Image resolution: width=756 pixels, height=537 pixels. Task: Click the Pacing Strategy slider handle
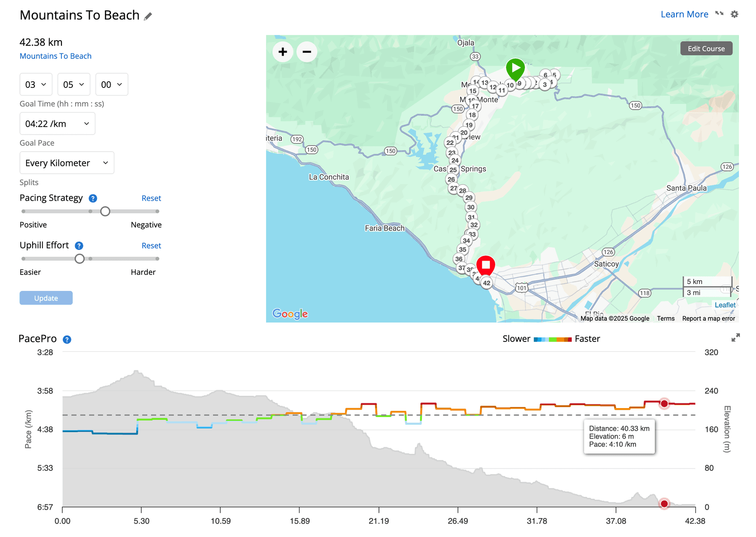(x=105, y=212)
